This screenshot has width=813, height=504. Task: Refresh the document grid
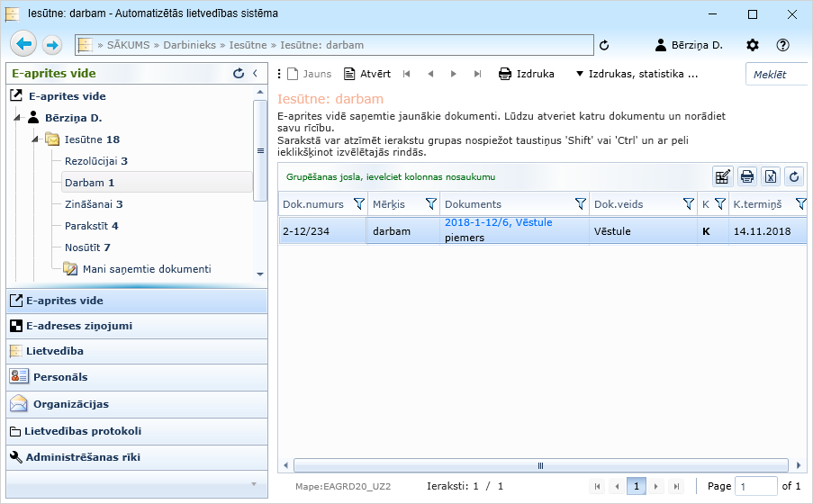[793, 176]
